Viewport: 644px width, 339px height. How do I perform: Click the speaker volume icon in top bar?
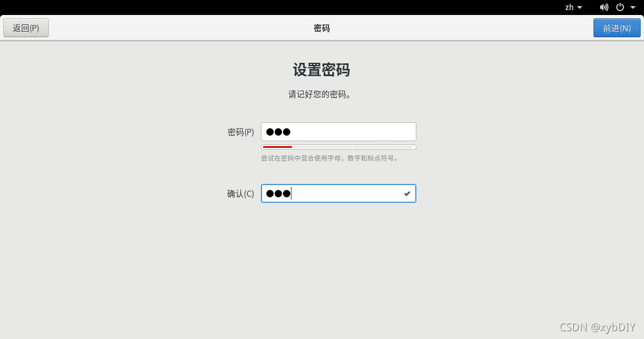point(604,7)
